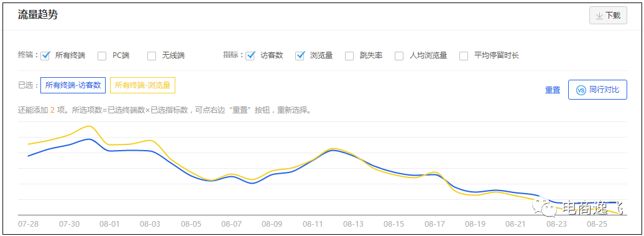The width and height of the screenshot is (644, 236).
Task: Tick the 平均停留时长 checkbox
Action: pyautogui.click(x=464, y=55)
